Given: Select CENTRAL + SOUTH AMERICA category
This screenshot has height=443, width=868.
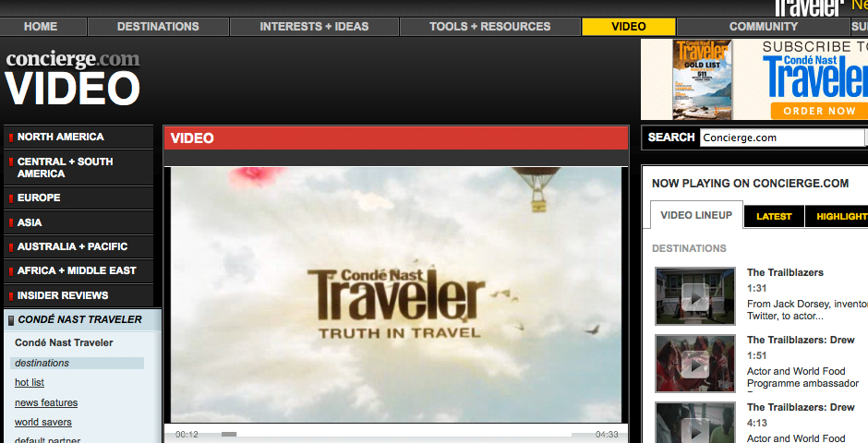Looking at the screenshot, I should [x=78, y=168].
